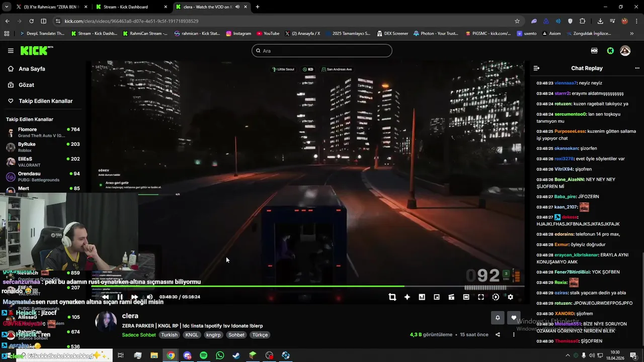Click the crop/clip icon in player controls
Image resolution: width=644 pixels, height=362 pixels.
[392, 297]
